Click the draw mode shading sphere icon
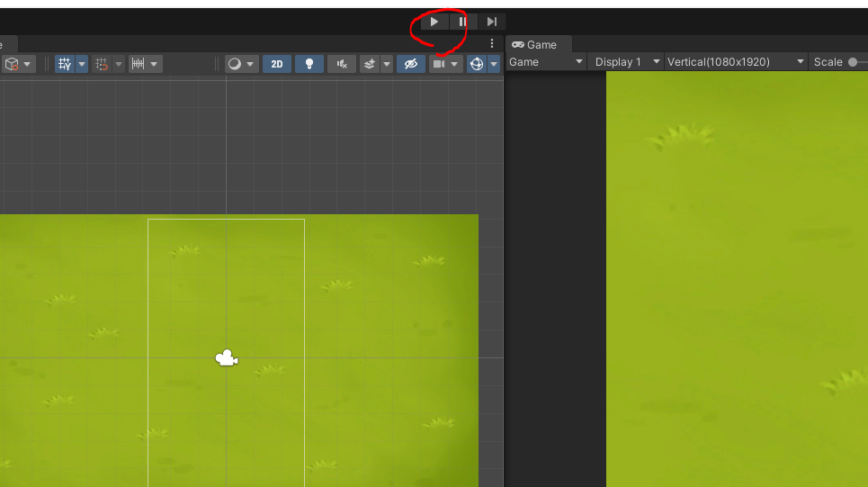This screenshot has width=868, height=487. pos(234,64)
